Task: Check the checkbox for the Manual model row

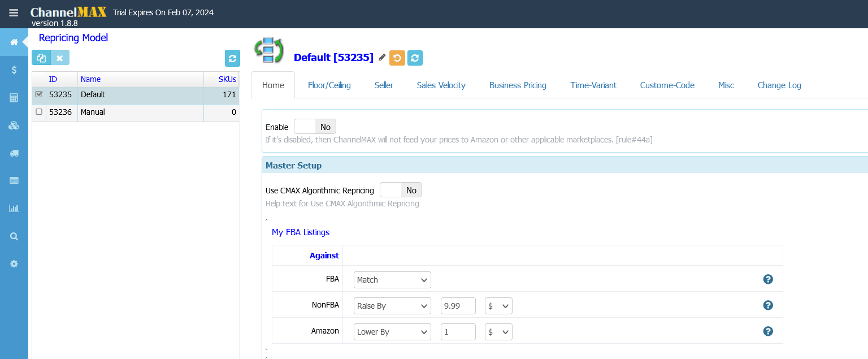Action: [38, 112]
